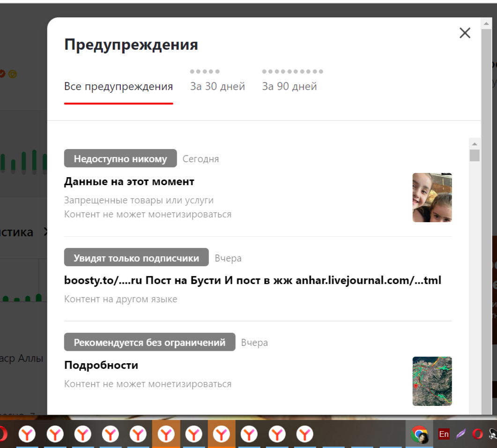The width and height of the screenshot is (497, 448).
Task: Click the purple feather app icon in system tray
Action: (460, 434)
